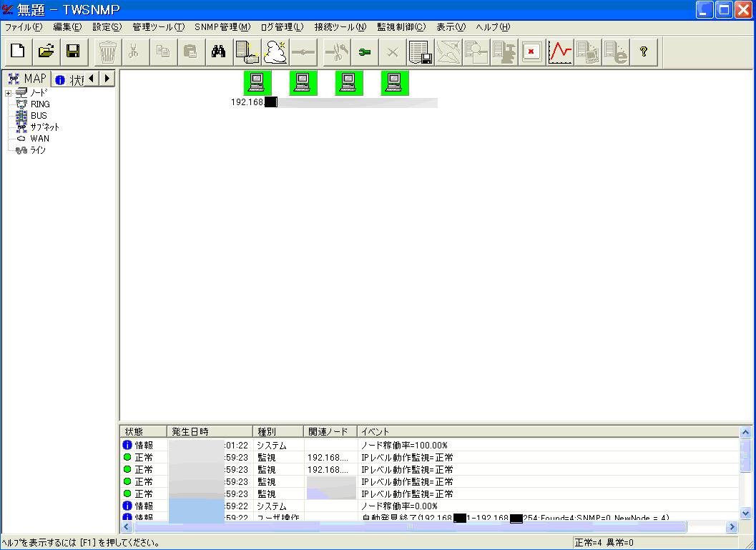This screenshot has width=756, height=550.
Task: Click the binoculars search icon
Action: [218, 51]
